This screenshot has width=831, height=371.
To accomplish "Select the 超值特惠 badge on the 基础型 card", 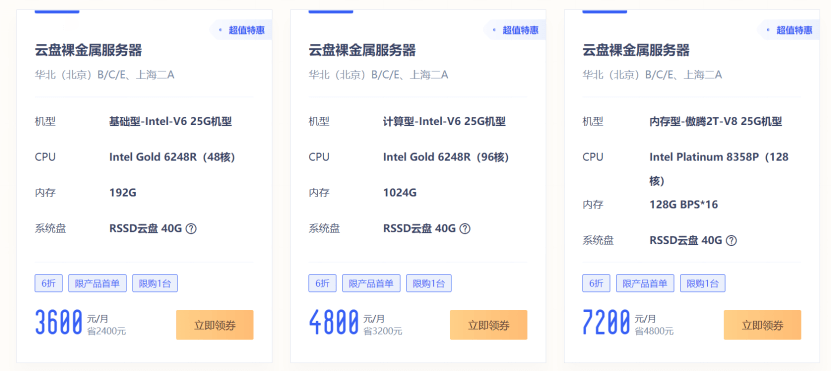I will tap(242, 30).
